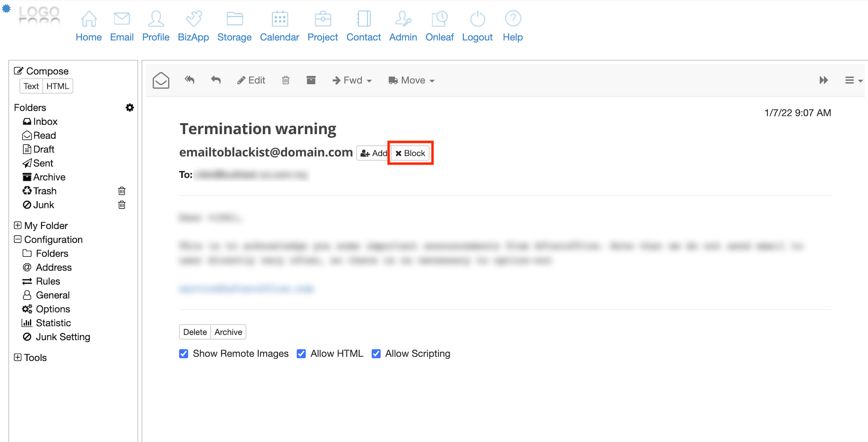Viewport: 868px width, 442px height.
Task: Open BizApp in the top navigation
Action: click(x=193, y=27)
